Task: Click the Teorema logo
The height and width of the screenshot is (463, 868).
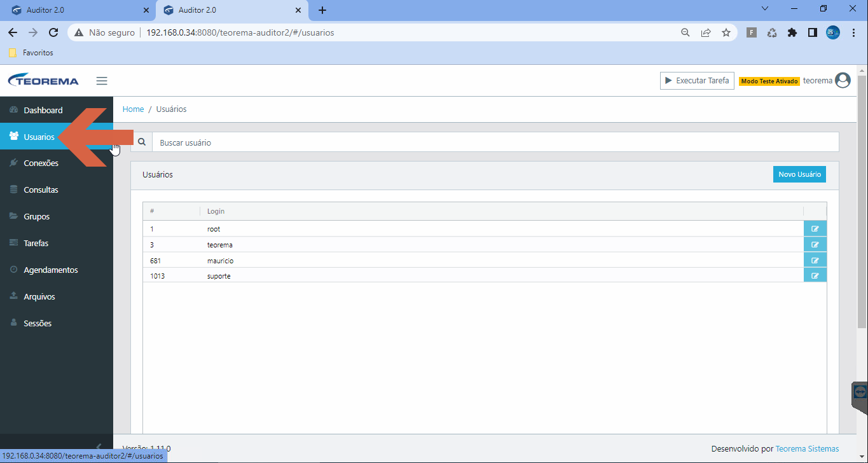Action: 43,81
